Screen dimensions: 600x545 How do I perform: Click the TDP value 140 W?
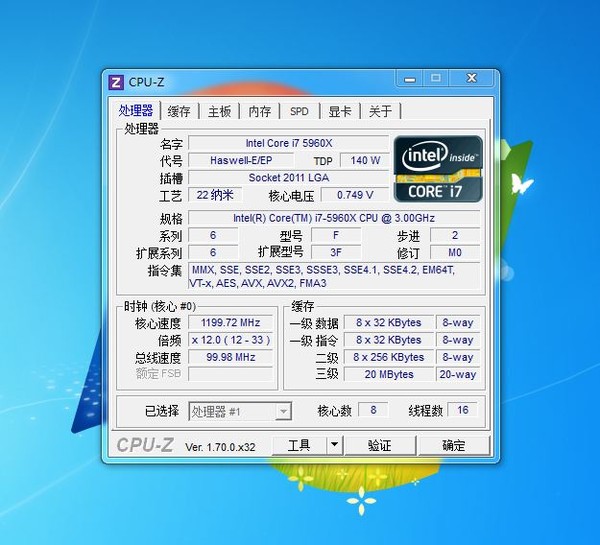(365, 160)
